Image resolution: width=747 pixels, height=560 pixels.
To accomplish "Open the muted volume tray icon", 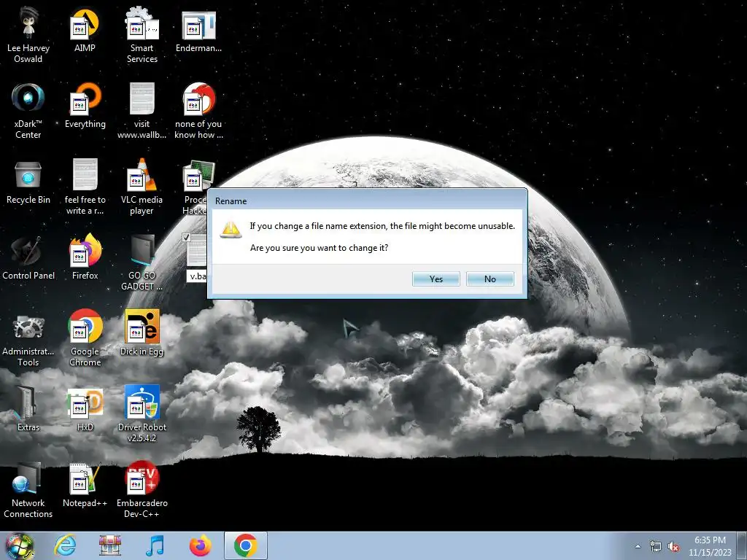I will tap(673, 546).
